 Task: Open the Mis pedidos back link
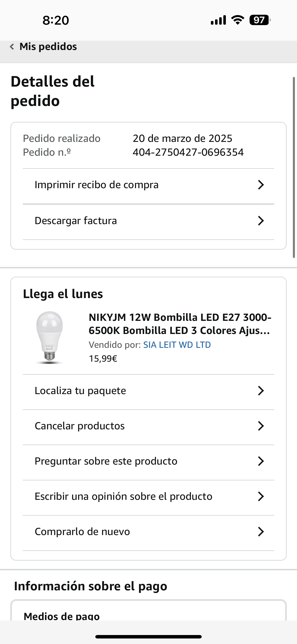[x=48, y=47]
